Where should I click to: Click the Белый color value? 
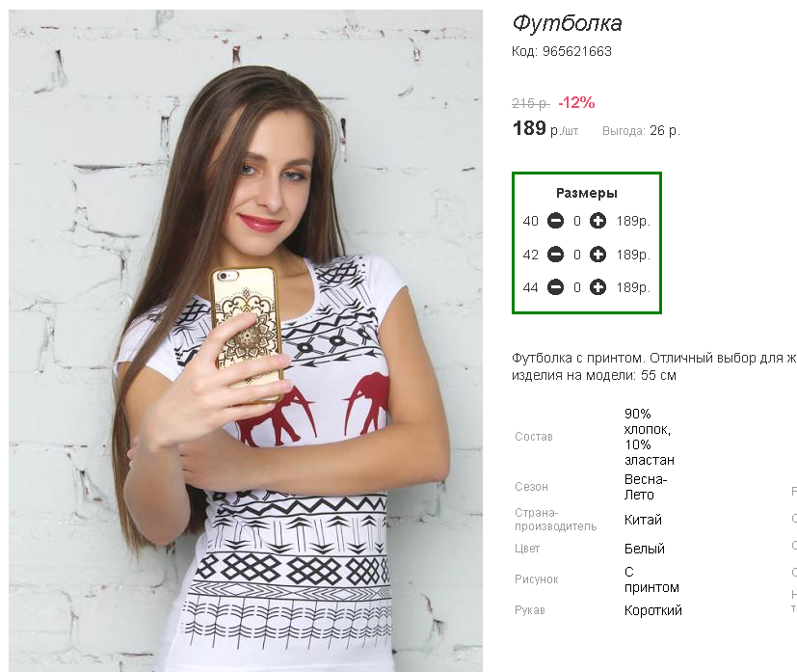(x=645, y=549)
